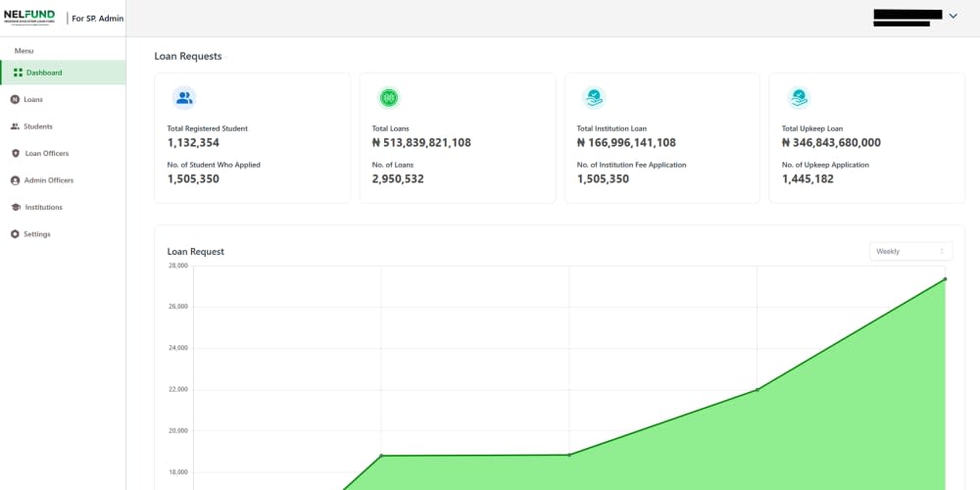Click the 'Total Registered Student' label
This screenshot has height=490, width=980.
pyautogui.click(x=208, y=128)
